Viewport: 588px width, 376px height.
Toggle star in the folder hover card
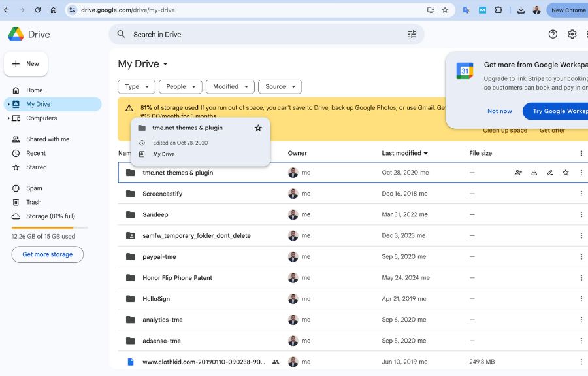(258, 128)
